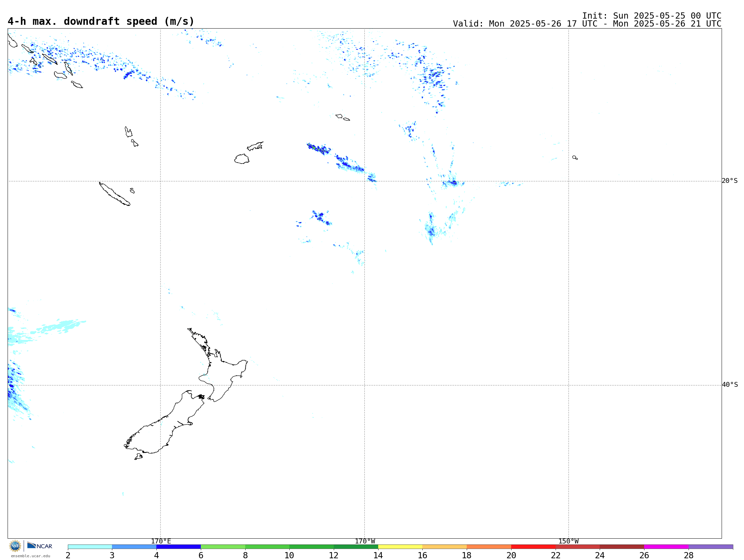Click the colorbar tick label '8'
Viewport: 744px width, 560px height.
tap(245, 555)
